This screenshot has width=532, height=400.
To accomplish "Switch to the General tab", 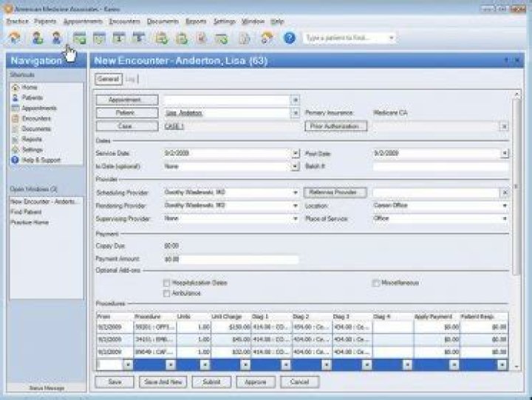I will pos(108,79).
